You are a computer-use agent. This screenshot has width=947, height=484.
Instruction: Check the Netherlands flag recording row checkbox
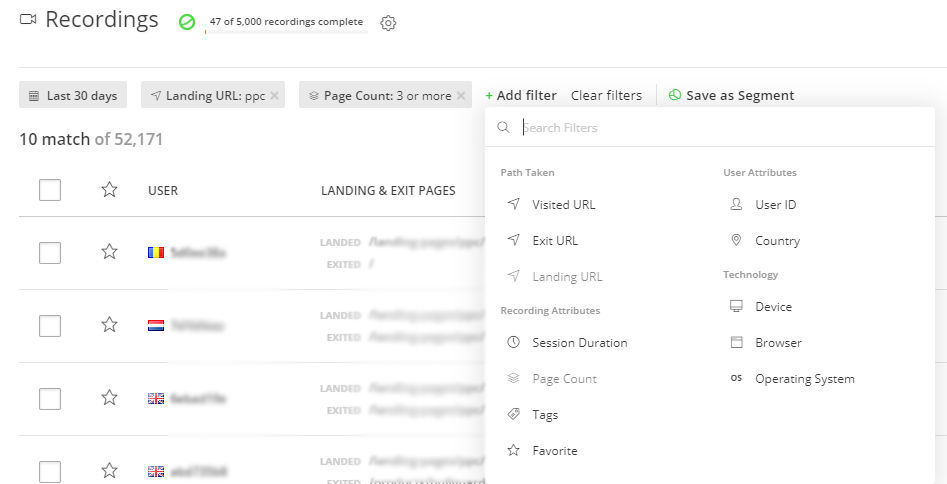[50, 326]
